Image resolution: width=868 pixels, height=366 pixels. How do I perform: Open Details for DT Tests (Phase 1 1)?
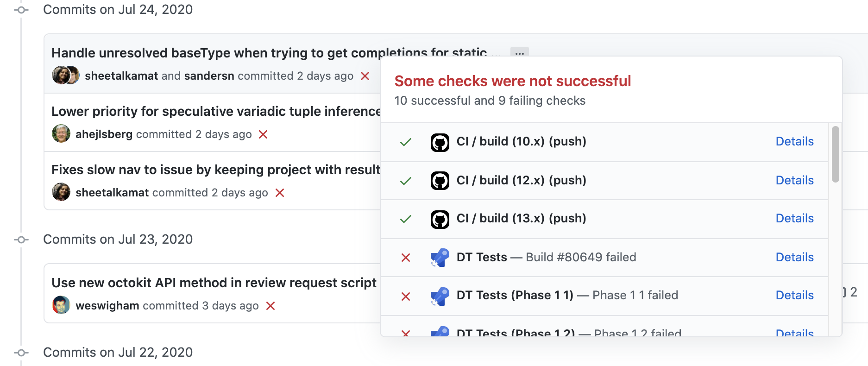click(x=794, y=295)
